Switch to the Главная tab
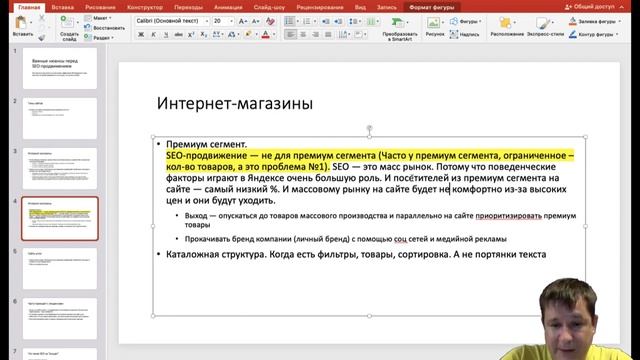The image size is (640, 360). pyautogui.click(x=29, y=7)
